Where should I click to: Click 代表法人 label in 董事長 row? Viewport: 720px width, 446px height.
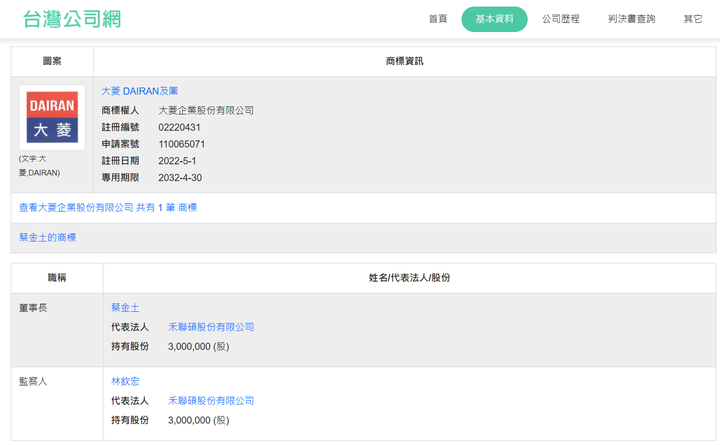(x=130, y=327)
